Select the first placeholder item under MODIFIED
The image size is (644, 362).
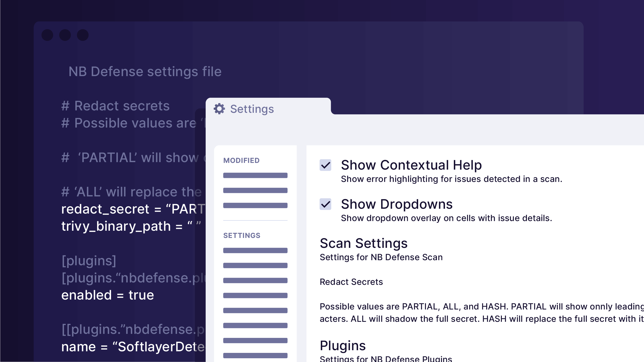click(x=255, y=175)
